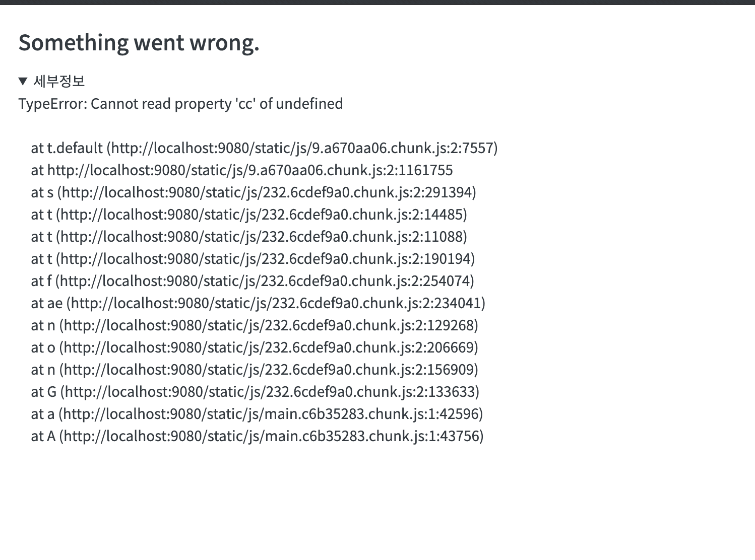
Task: Click the 'at A' main.c6b35283 frame ending in 43756
Action: coord(257,436)
